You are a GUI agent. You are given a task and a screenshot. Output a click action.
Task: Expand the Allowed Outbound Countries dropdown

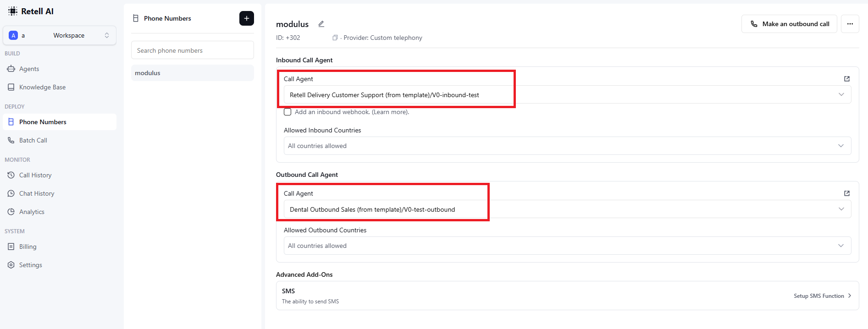point(567,246)
